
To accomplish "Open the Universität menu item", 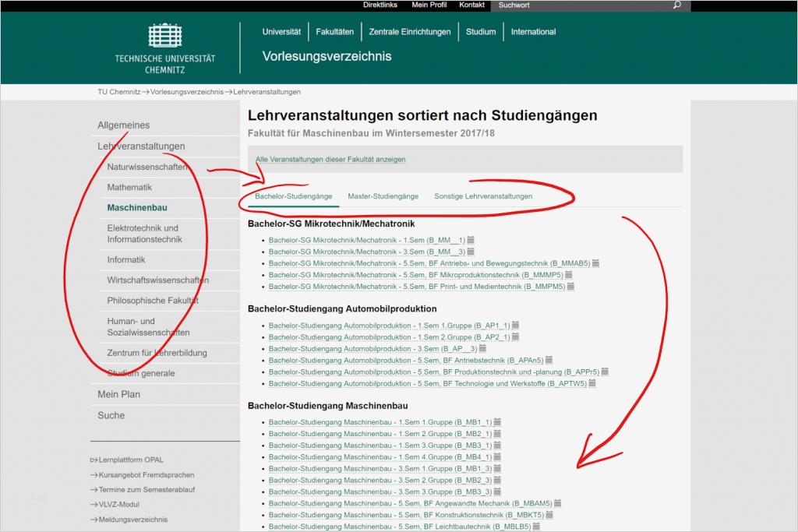I will 281,31.
